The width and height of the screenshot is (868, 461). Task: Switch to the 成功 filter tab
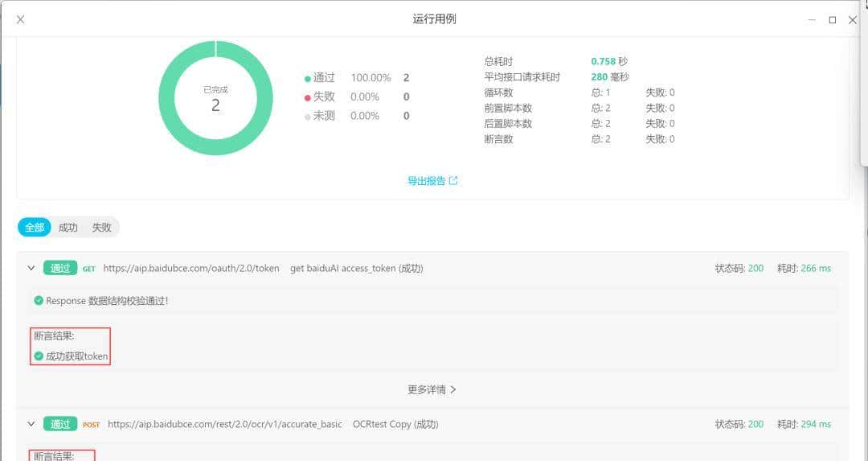(x=68, y=227)
